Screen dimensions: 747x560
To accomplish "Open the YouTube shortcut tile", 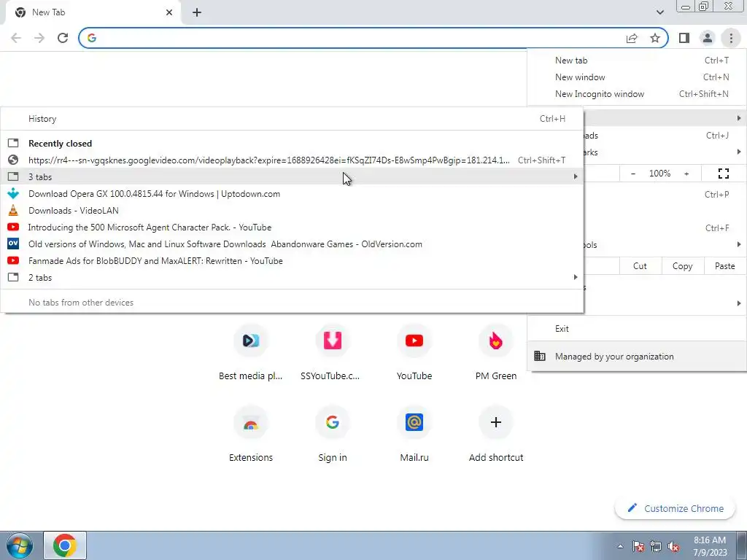I will coord(414,352).
